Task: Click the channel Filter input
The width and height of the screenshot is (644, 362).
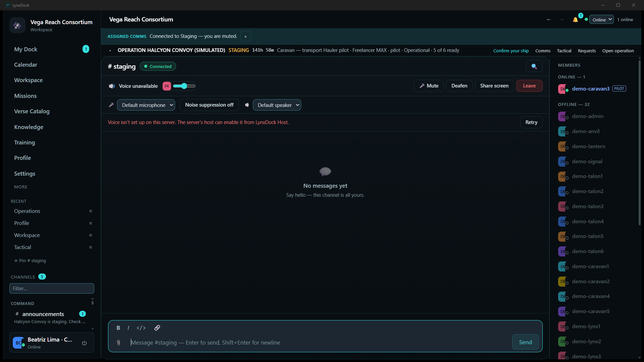Action: click(52, 288)
